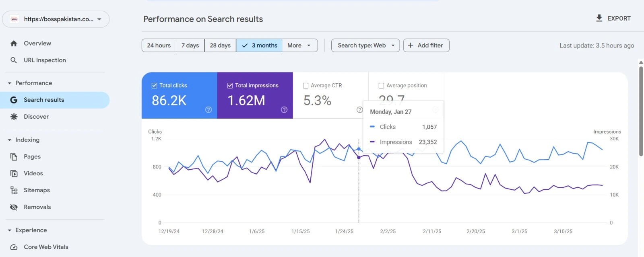
Task: Open the More date range dropdown
Action: (299, 45)
